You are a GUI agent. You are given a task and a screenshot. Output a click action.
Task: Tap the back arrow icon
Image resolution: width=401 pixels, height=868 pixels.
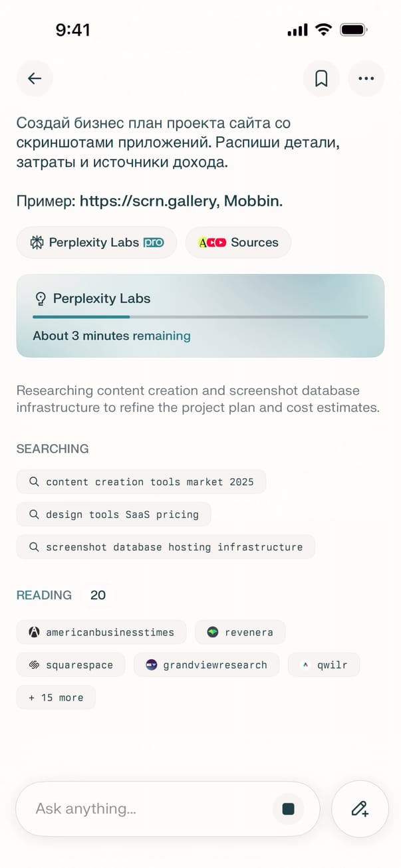[x=35, y=78]
